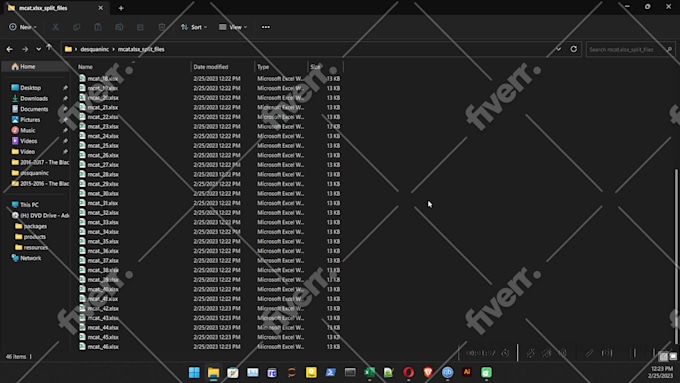Select file mcat_42.xlsx
Image resolution: width=680 pixels, height=383 pixels.
[103, 308]
